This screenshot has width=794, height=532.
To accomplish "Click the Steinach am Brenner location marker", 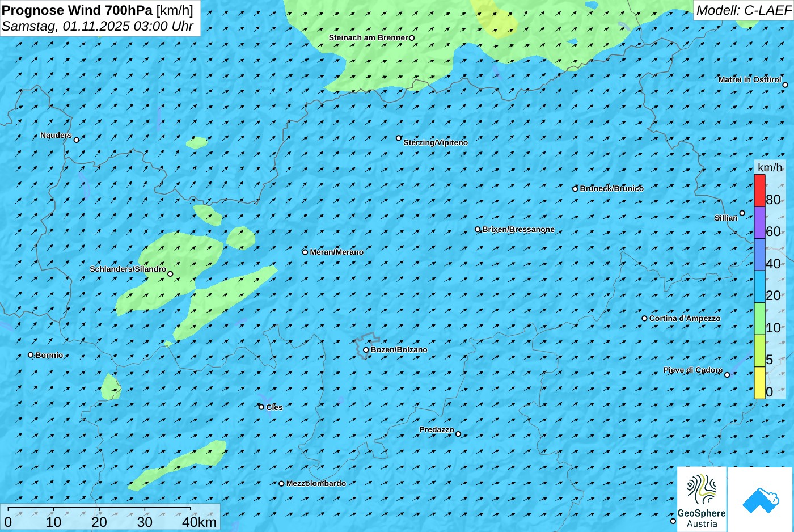I will (x=412, y=38).
